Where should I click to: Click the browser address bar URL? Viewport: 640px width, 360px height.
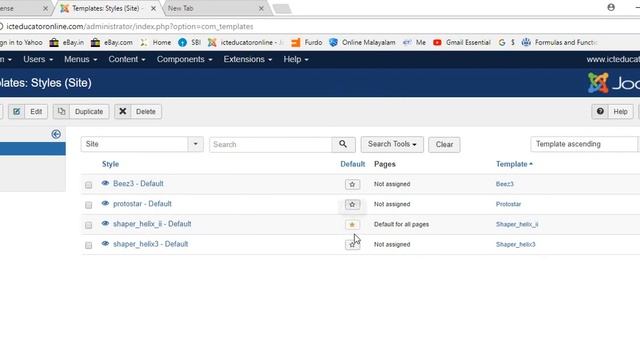click(130, 27)
